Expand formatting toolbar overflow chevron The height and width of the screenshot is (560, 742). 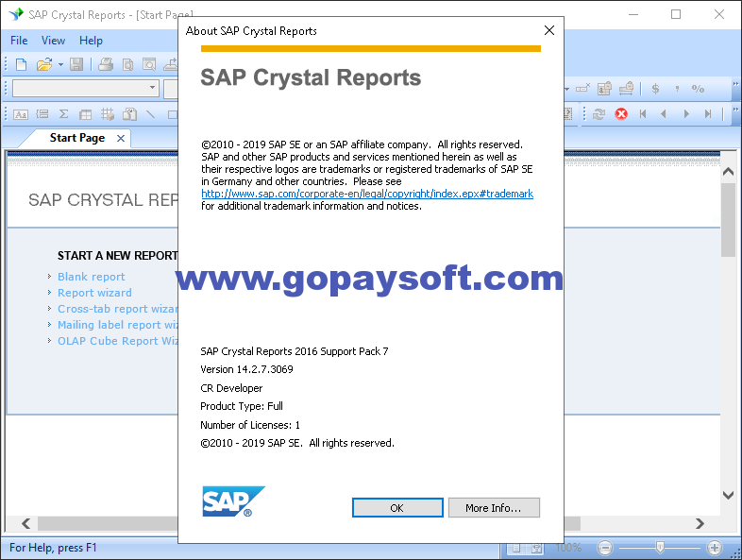pos(735,84)
